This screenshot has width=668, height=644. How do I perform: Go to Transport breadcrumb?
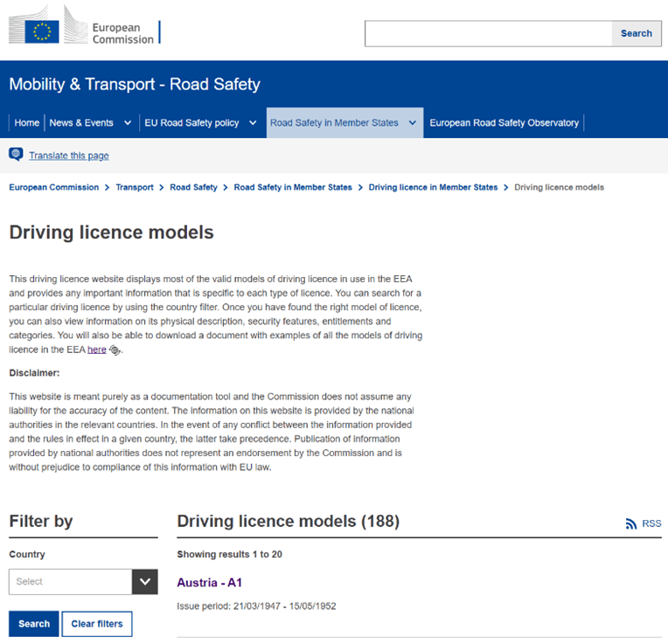pyautogui.click(x=135, y=187)
